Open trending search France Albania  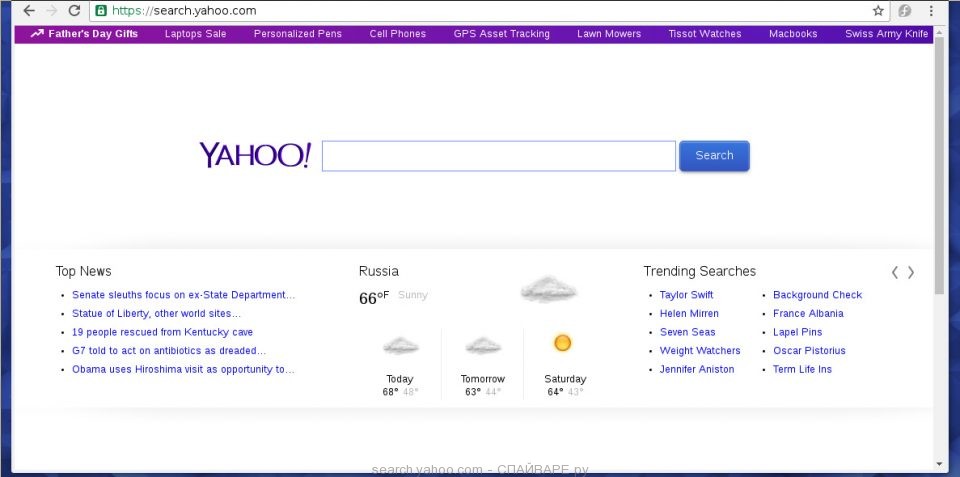click(x=808, y=313)
